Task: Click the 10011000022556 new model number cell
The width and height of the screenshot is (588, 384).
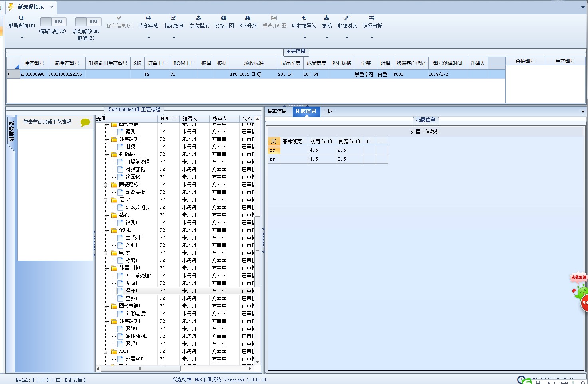Action: tap(67, 74)
